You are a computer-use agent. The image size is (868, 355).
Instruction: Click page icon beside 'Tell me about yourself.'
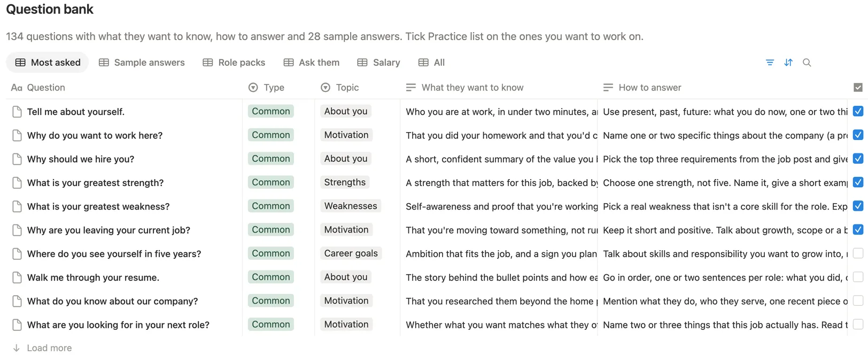[17, 112]
